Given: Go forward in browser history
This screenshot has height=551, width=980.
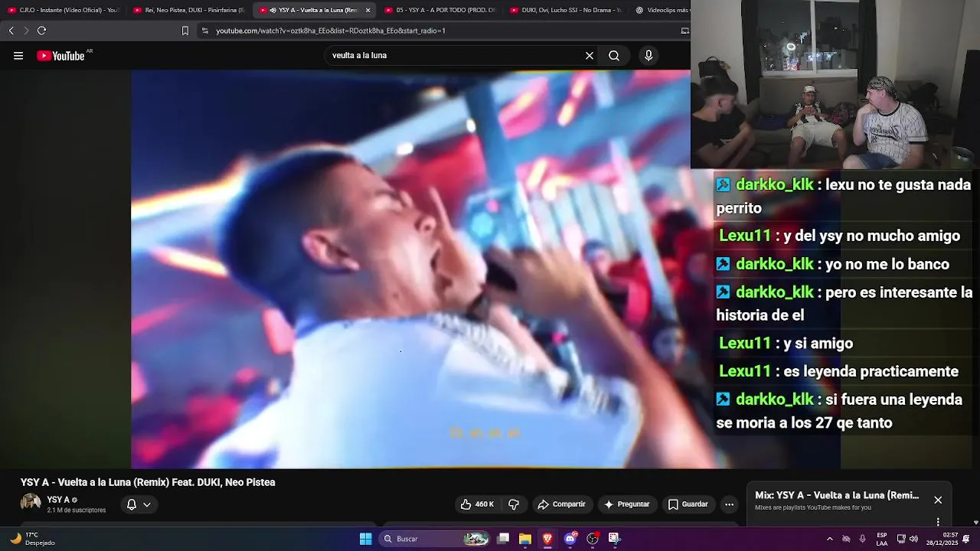Looking at the screenshot, I should click(26, 31).
